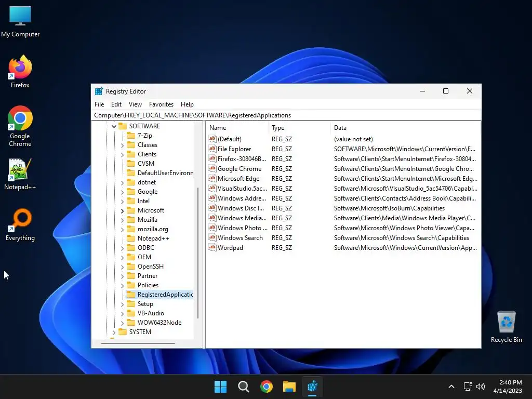The image size is (532, 399).
Task: Select the Firefox-308046B value name
Action: tap(242, 158)
